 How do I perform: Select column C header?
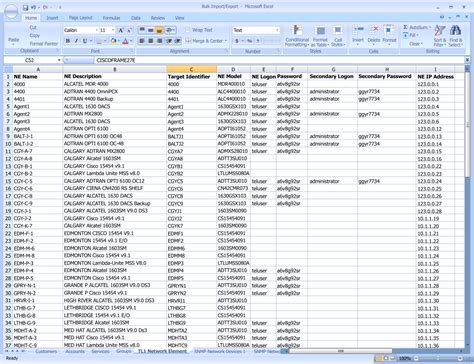pyautogui.click(x=191, y=69)
